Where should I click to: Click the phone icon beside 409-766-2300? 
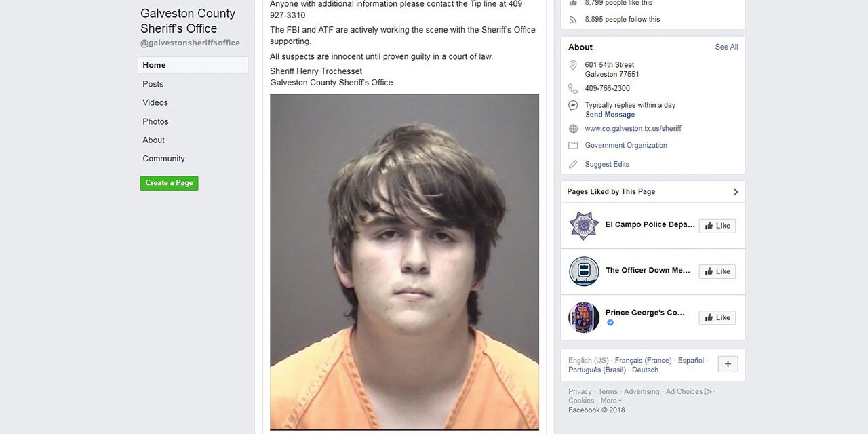pyautogui.click(x=573, y=88)
